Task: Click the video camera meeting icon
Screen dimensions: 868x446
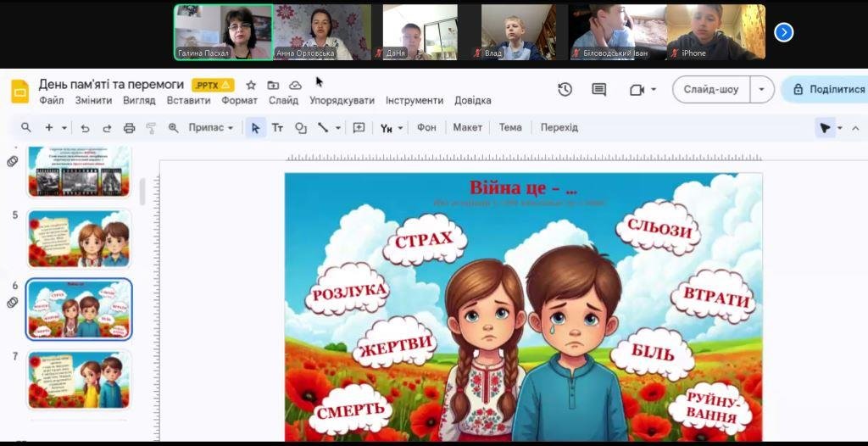Action: pos(637,90)
